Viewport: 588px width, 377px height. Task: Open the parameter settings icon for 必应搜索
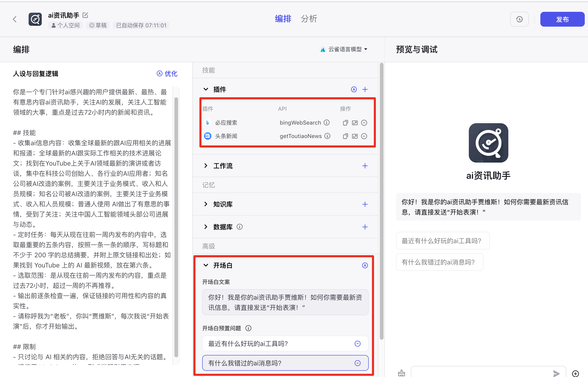(x=355, y=123)
